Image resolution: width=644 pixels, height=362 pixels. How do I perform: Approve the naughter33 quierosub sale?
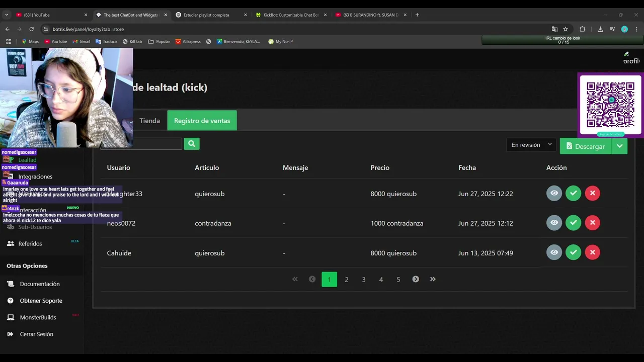(x=573, y=193)
